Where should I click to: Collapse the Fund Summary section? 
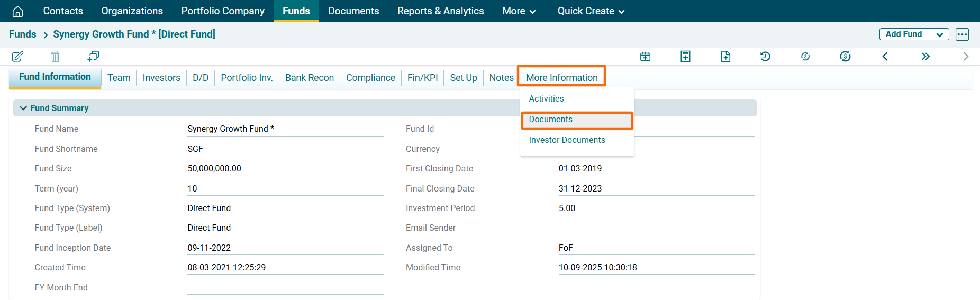pyautogui.click(x=23, y=108)
